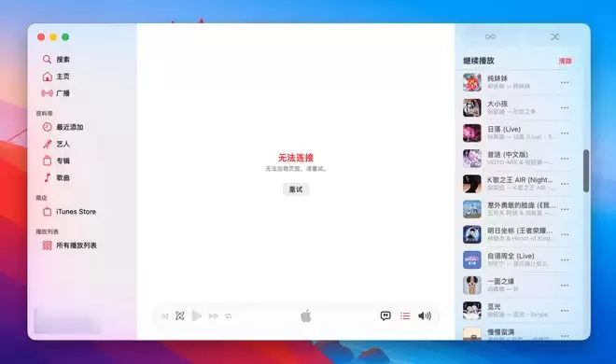Screen dimensions: 616x364
Task: Click the 重试 retry button
Action: click(x=296, y=189)
